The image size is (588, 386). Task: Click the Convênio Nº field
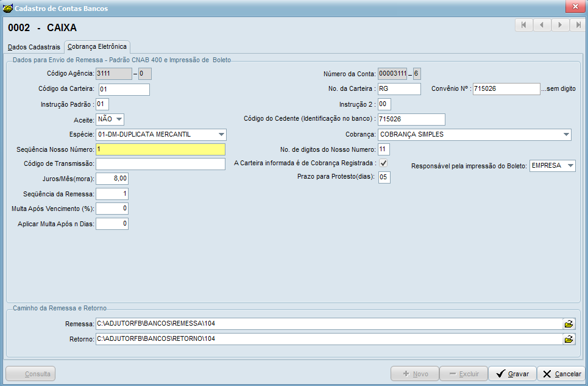click(506, 89)
